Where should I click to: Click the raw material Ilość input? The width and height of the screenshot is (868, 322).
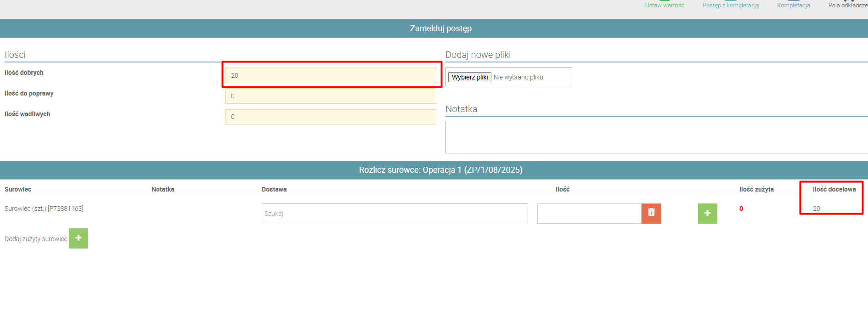(589, 214)
